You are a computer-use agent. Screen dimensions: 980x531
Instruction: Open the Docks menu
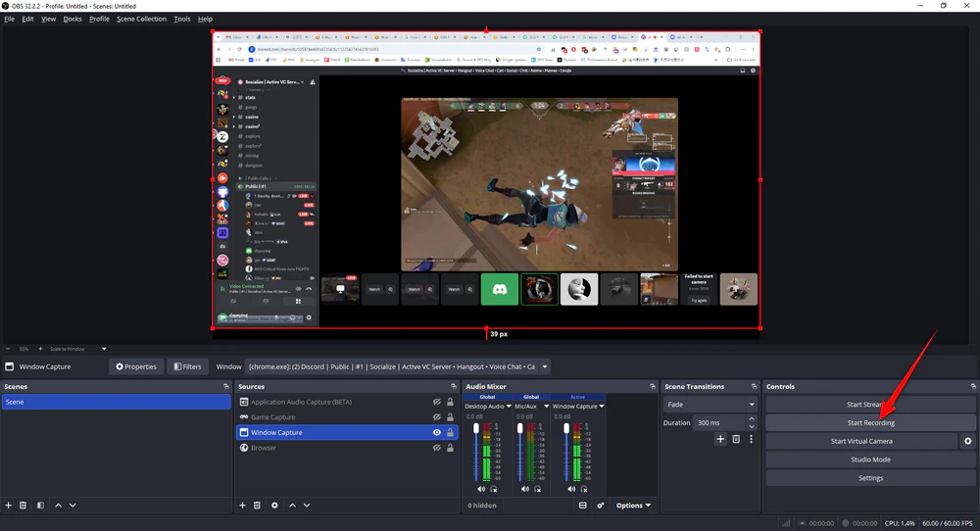tap(73, 19)
